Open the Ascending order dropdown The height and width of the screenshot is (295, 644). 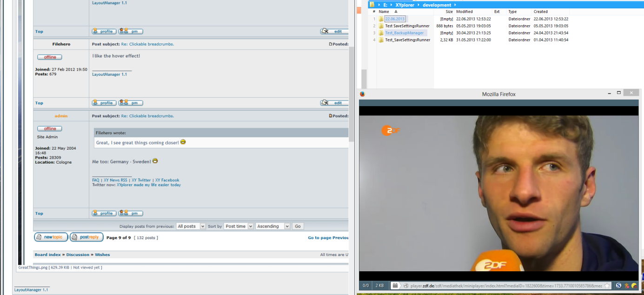272,226
